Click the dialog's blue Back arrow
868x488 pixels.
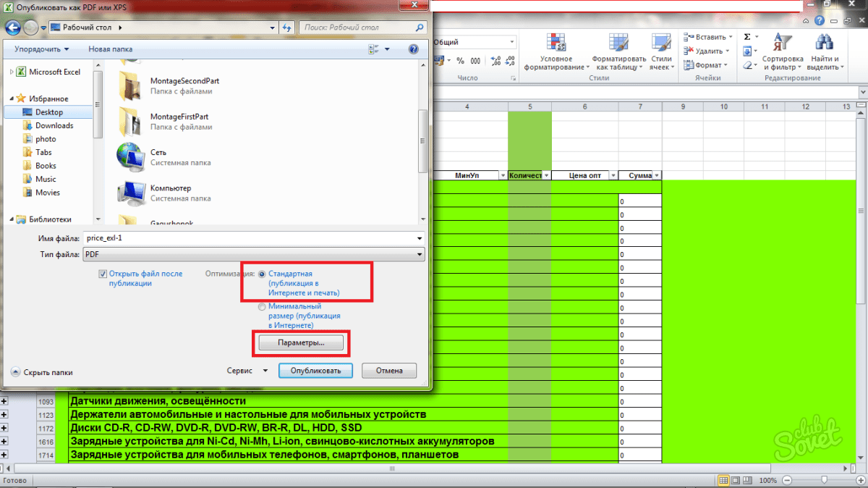(13, 28)
